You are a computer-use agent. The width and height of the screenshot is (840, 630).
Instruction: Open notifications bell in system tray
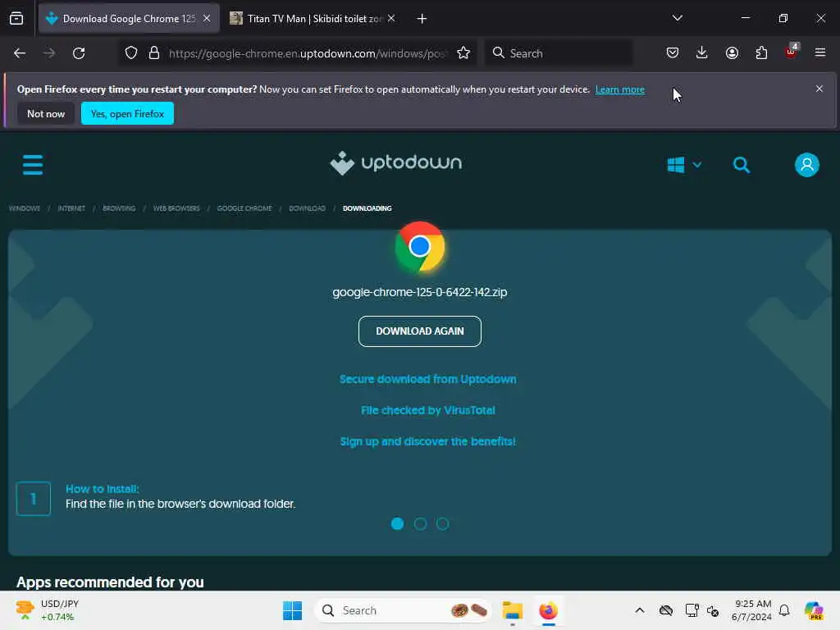point(784,610)
